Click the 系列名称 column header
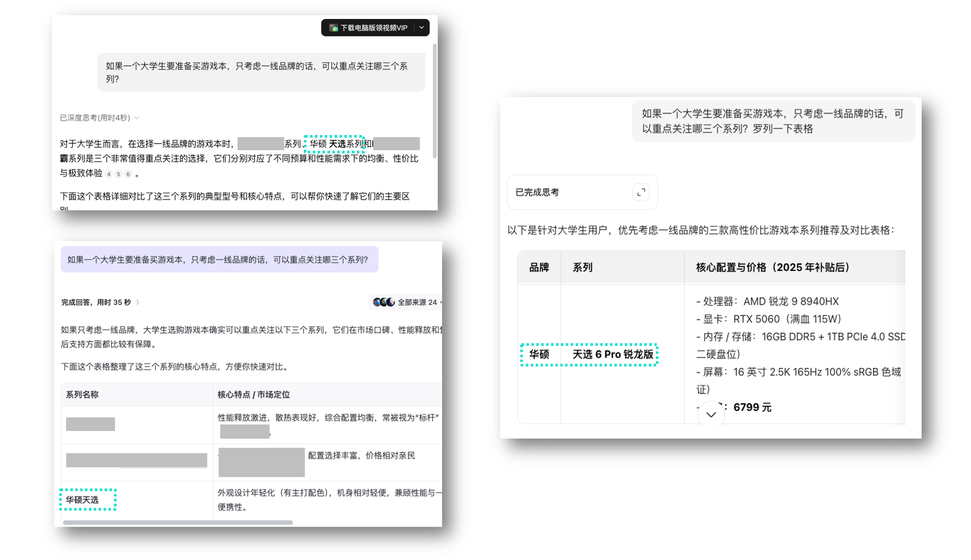The image size is (971, 560). click(x=82, y=395)
